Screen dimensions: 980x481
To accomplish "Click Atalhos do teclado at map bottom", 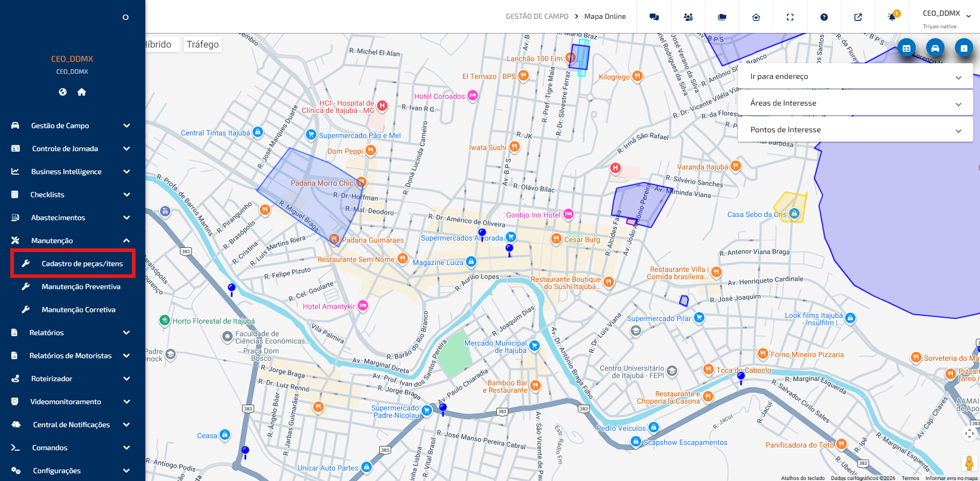I will pyautogui.click(x=803, y=478).
